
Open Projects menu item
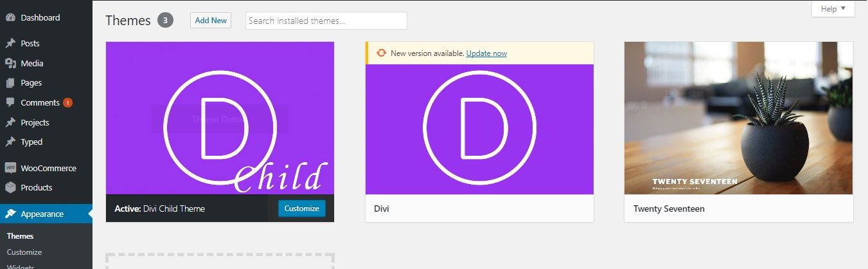pyautogui.click(x=46, y=122)
